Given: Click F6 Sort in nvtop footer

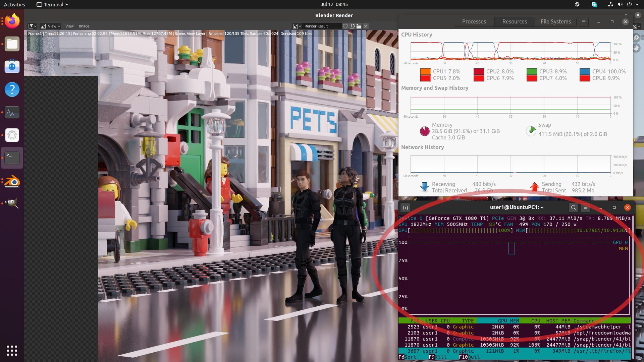Looking at the screenshot, I should [407, 357].
